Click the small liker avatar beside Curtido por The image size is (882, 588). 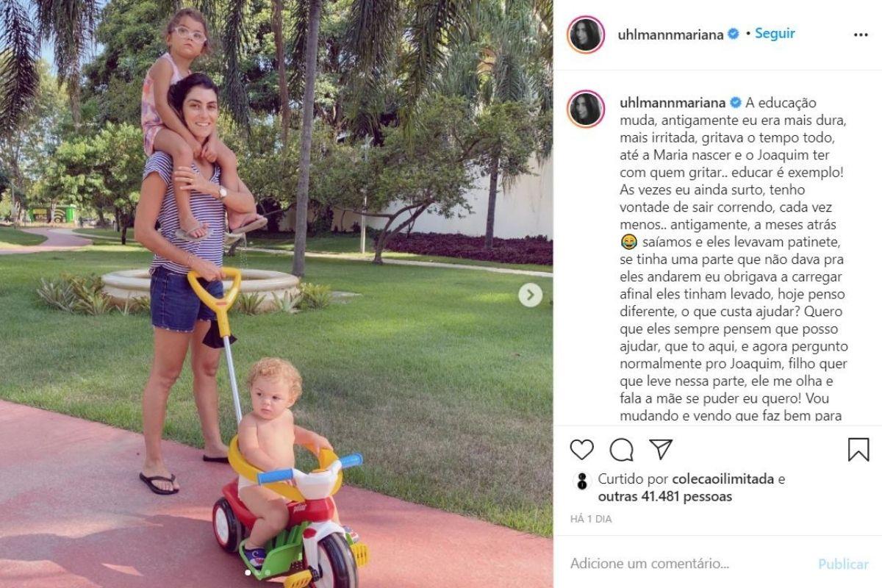(x=581, y=481)
